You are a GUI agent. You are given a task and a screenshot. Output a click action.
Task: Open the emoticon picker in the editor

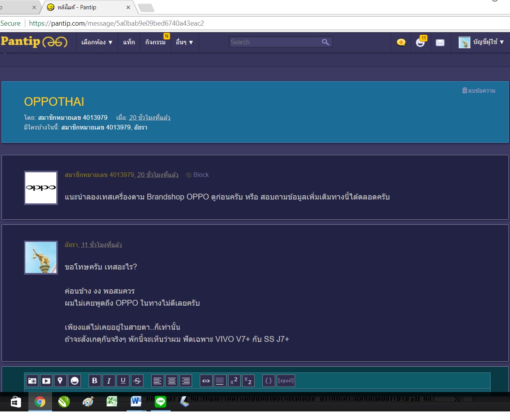point(75,381)
